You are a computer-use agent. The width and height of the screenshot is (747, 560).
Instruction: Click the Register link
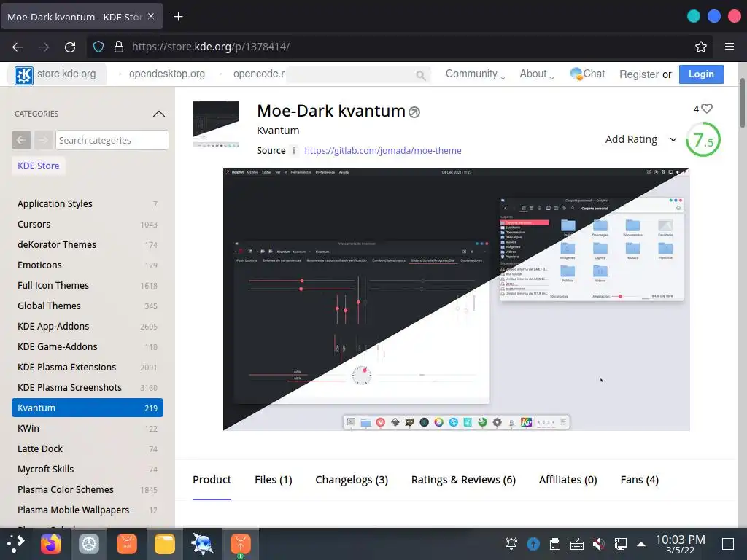click(639, 74)
